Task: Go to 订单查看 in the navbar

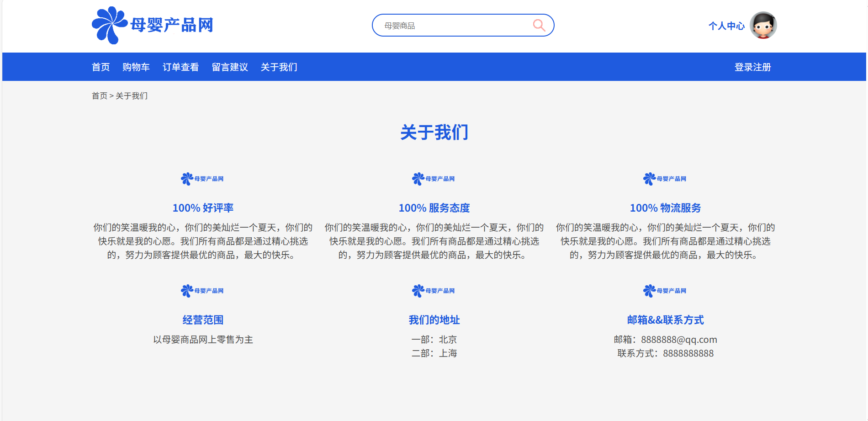Action: point(180,67)
